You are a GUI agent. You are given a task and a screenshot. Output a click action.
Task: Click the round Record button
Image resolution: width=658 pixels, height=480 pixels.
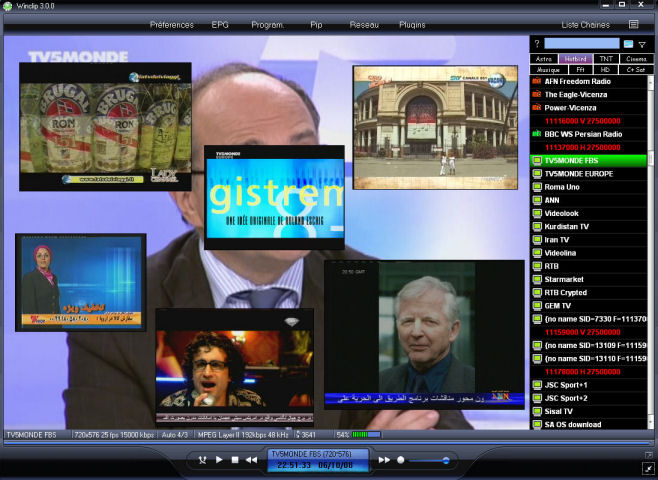(400, 460)
